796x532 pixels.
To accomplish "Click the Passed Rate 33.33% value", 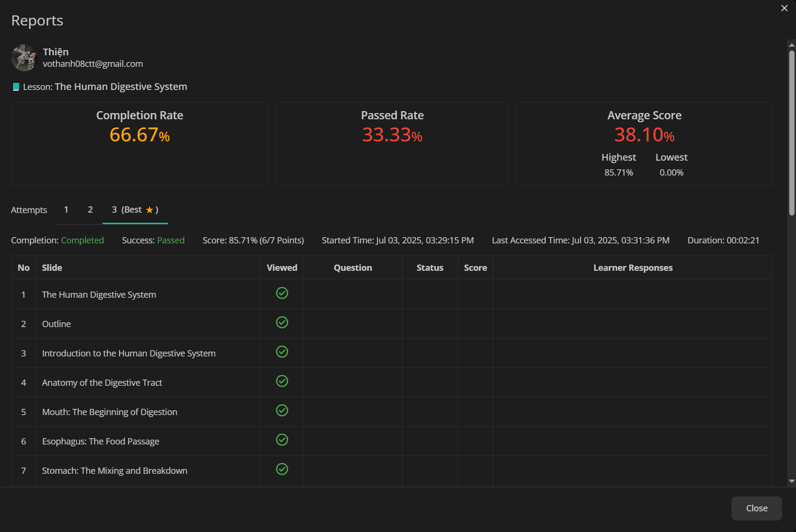I will click(x=392, y=135).
